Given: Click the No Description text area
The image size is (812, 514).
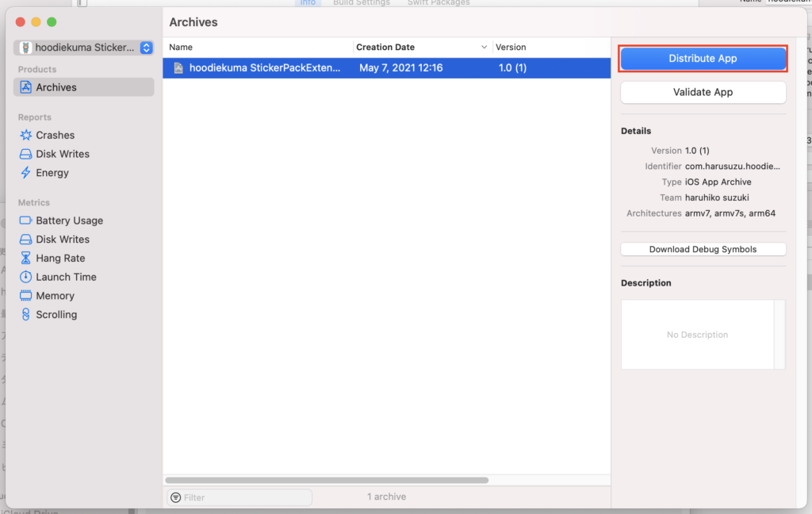Looking at the screenshot, I should pos(698,334).
